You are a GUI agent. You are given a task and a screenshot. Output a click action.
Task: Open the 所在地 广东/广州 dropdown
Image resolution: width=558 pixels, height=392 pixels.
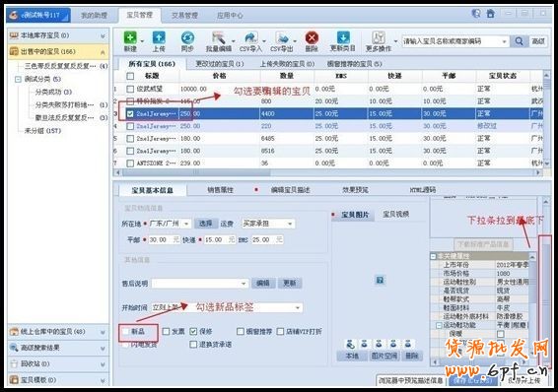(x=186, y=224)
